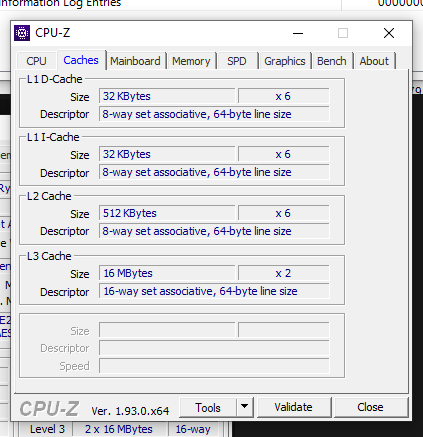Click the L1 D-Cache group label
Viewport: 423px width, 437px height.
click(54, 79)
